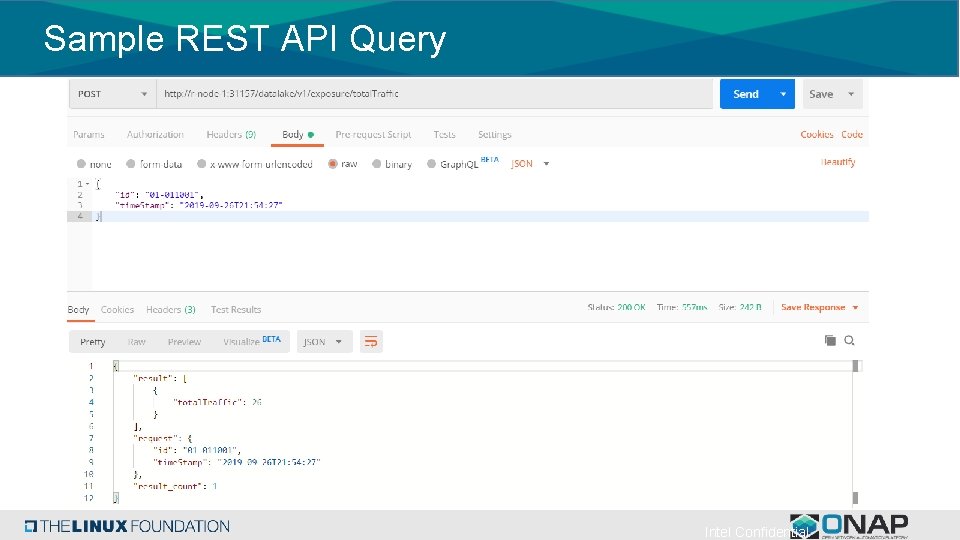
Task: Open the POST method dropdown
Action: pyautogui.click(x=113, y=94)
